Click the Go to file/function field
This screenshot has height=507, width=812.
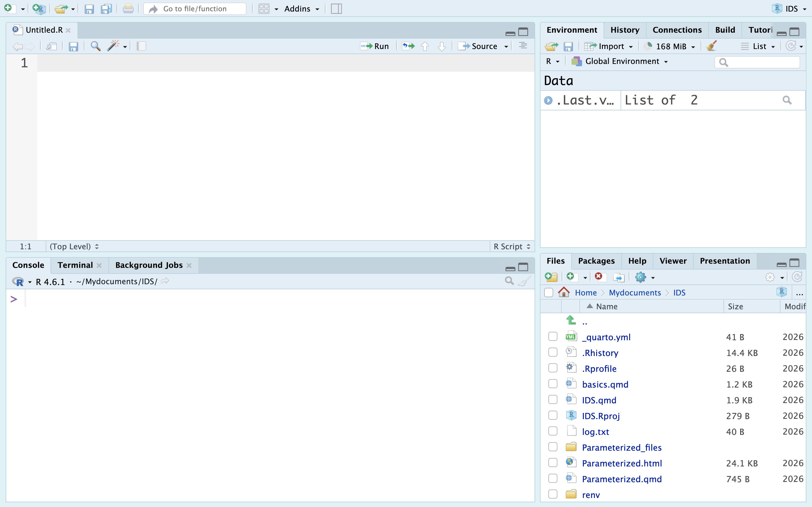[x=195, y=9]
